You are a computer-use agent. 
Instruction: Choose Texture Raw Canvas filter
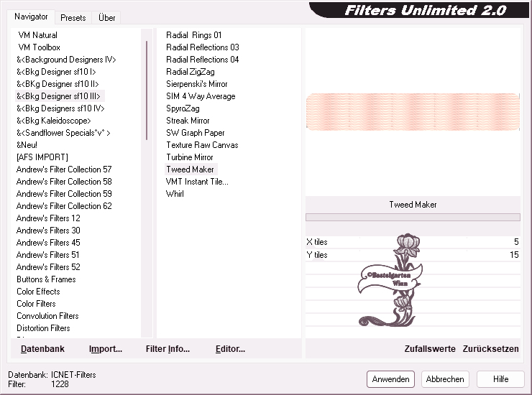coord(202,145)
